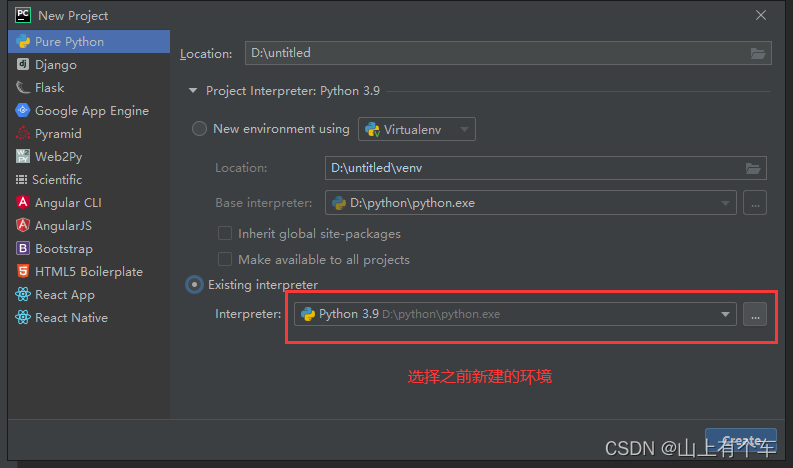Click Virtualenv python icon in dropdown
793x468 pixels.
coord(373,130)
